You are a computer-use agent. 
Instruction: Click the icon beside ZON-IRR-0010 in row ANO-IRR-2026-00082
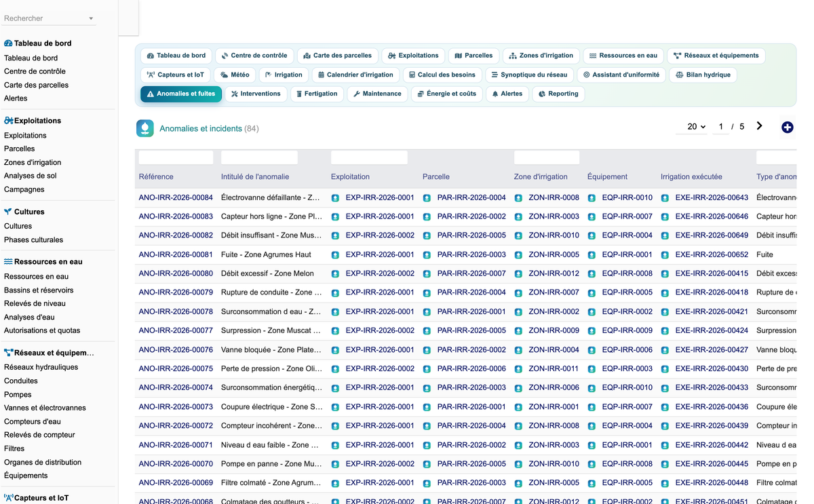click(518, 236)
